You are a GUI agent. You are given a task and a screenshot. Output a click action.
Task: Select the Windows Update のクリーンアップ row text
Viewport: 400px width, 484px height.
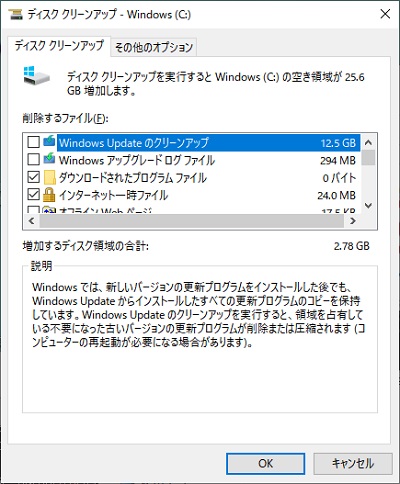coord(134,143)
